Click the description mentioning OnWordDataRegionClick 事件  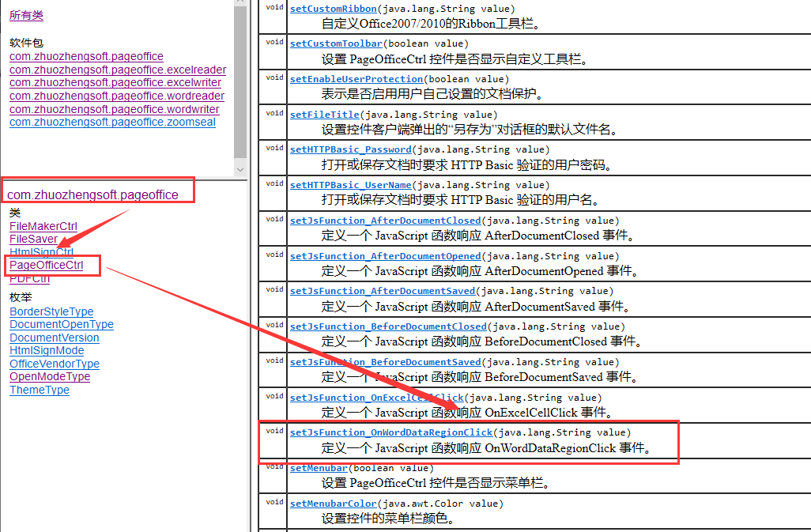pos(487,447)
